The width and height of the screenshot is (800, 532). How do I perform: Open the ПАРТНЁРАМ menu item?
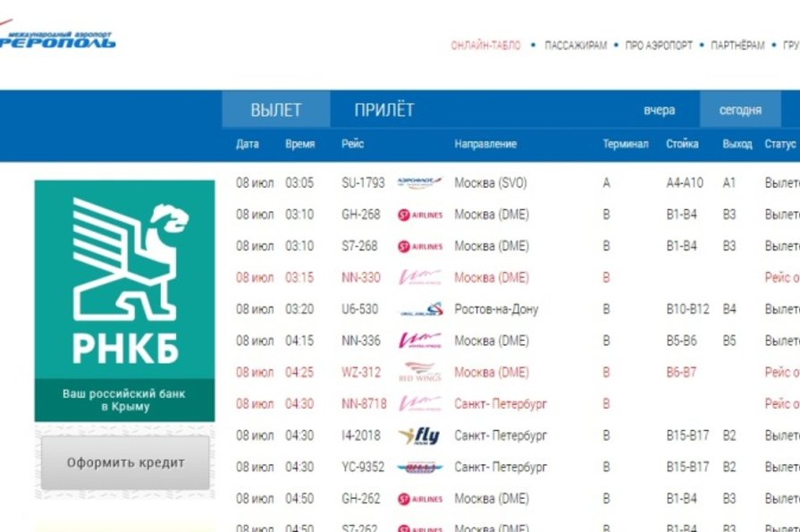click(737, 46)
